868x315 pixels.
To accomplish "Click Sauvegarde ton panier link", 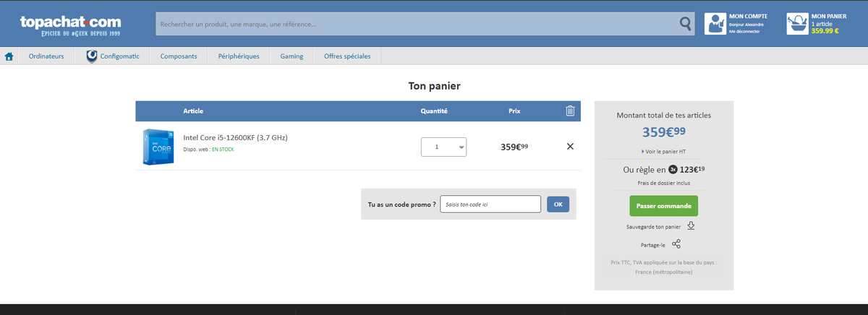I will 654,227.
